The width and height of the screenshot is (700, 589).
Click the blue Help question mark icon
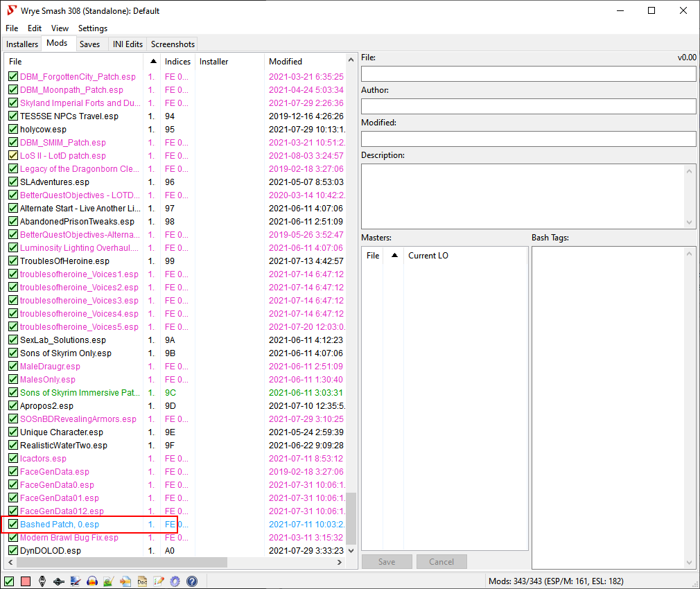click(x=192, y=581)
